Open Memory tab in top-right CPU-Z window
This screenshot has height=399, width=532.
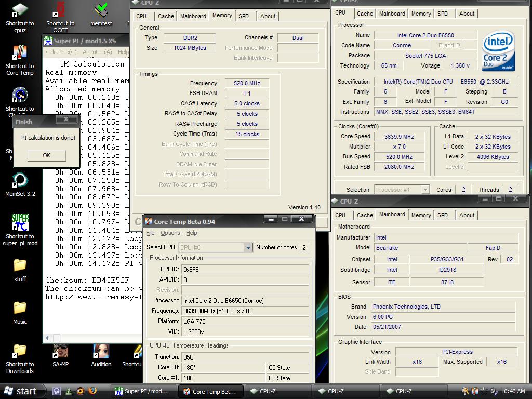pyautogui.click(x=421, y=14)
